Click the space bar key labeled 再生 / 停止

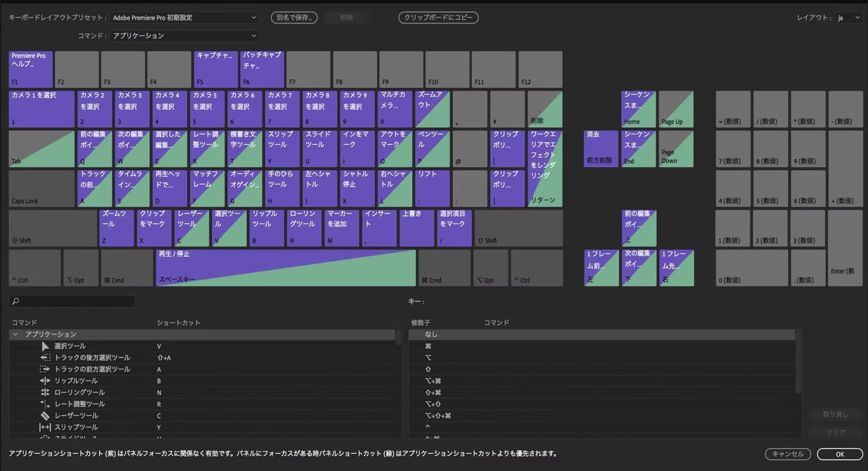click(285, 268)
